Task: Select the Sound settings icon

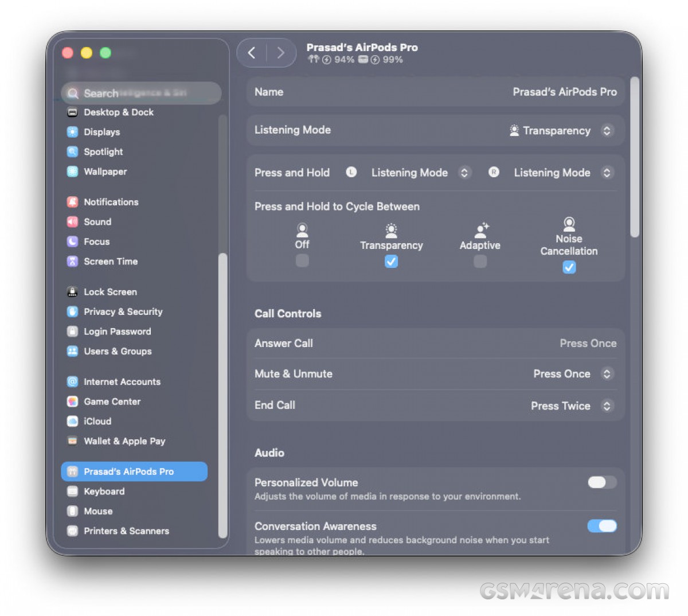Action: (x=72, y=222)
